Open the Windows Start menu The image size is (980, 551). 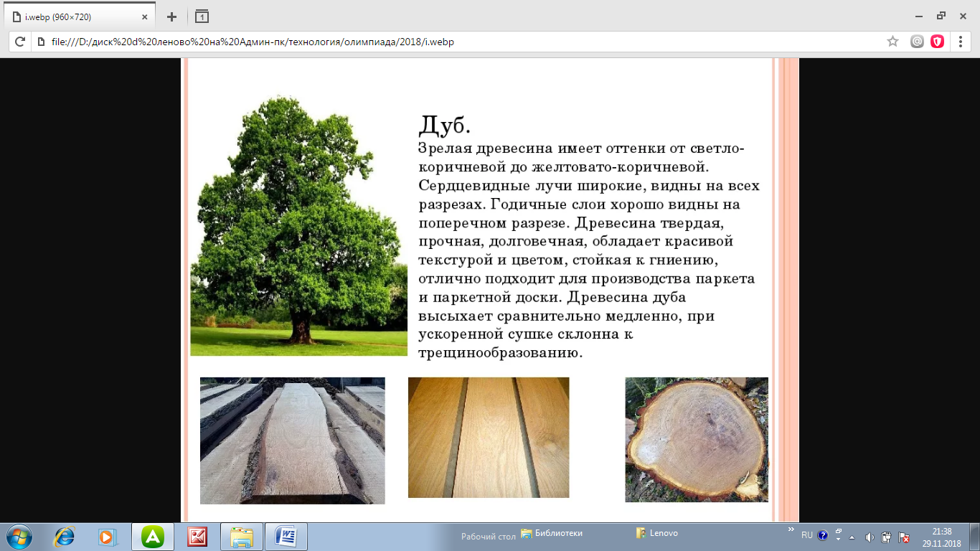click(x=19, y=536)
